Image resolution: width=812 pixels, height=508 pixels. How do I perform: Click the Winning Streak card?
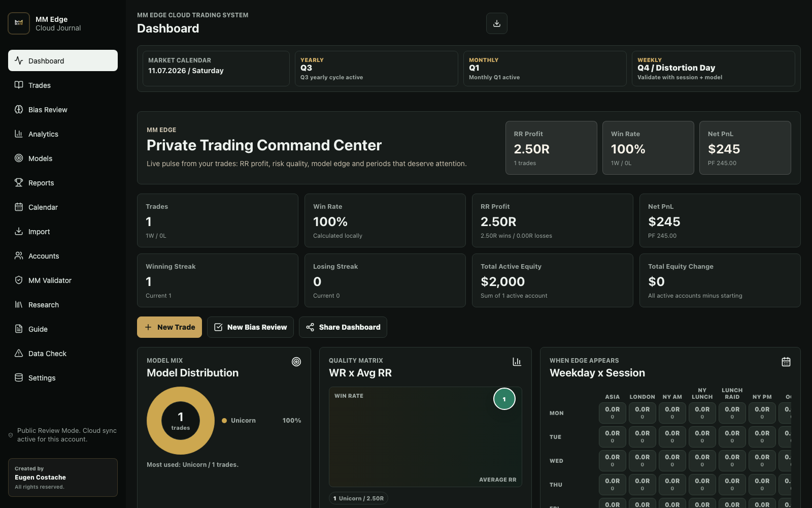click(218, 280)
